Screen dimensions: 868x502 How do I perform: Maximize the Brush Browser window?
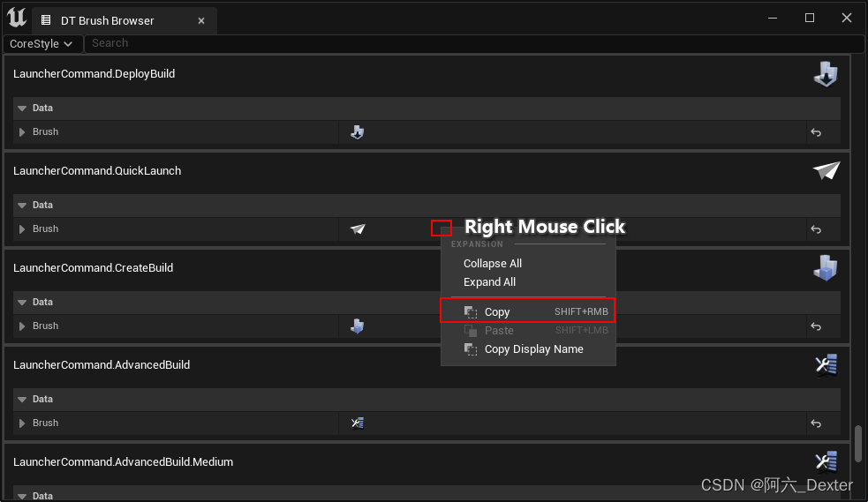[810, 19]
